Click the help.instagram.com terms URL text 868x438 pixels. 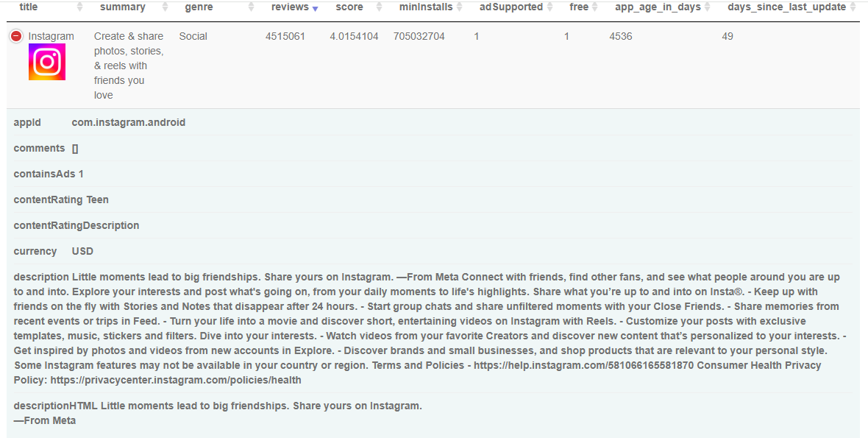(x=583, y=365)
